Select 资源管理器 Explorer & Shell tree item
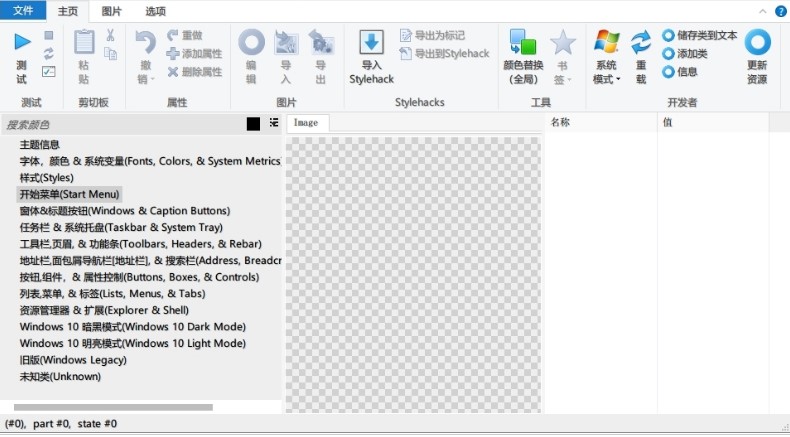The width and height of the screenshot is (790, 437). (x=104, y=310)
